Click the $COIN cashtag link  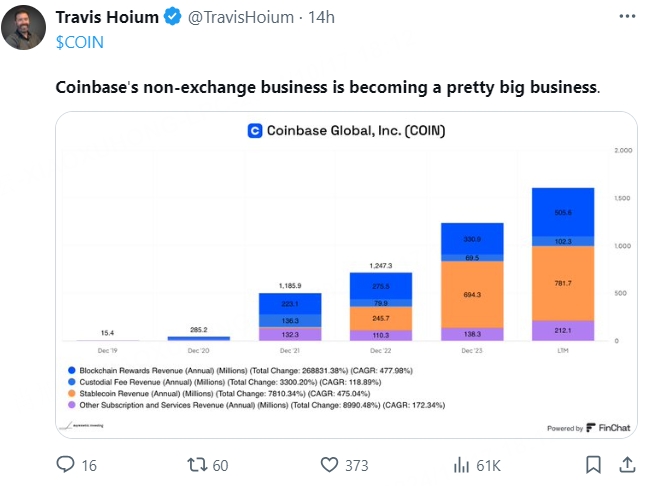pos(80,42)
